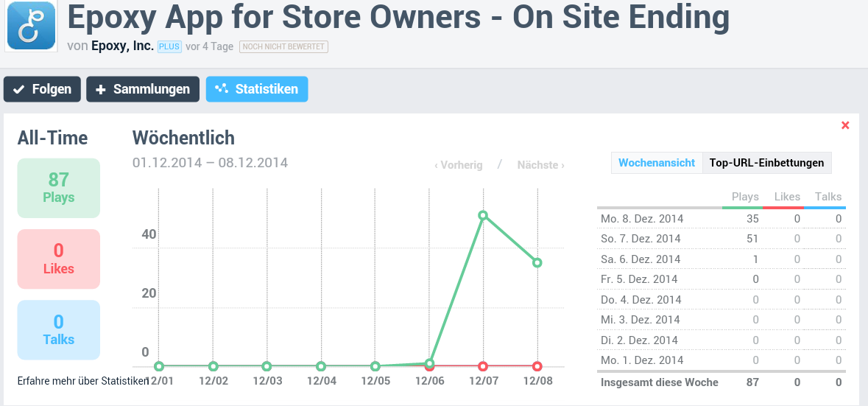868x406 pixels.
Task: Switch to the Wochenansicht tab
Action: pos(657,163)
